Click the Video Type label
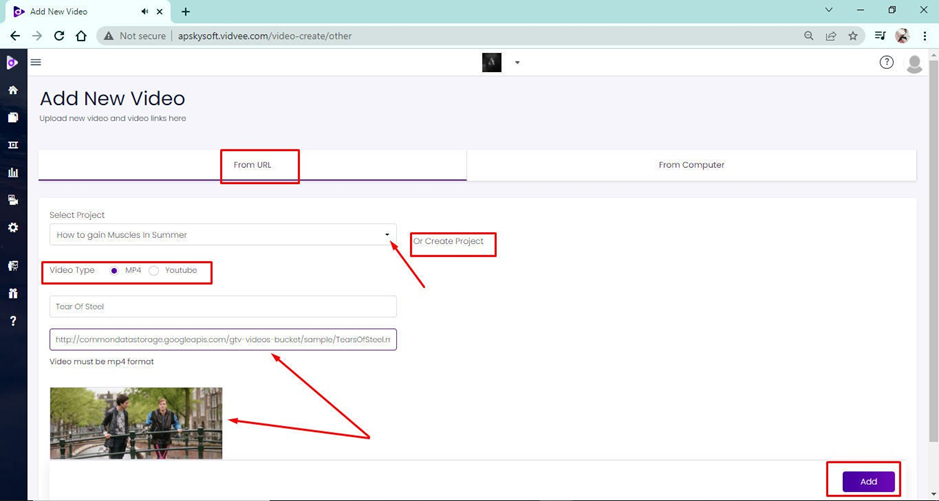The image size is (939, 501). (x=72, y=270)
